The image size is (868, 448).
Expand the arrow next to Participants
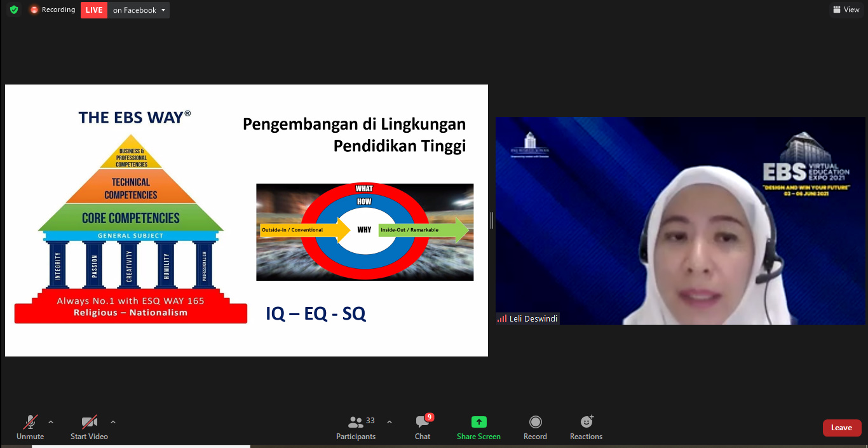[390, 422]
